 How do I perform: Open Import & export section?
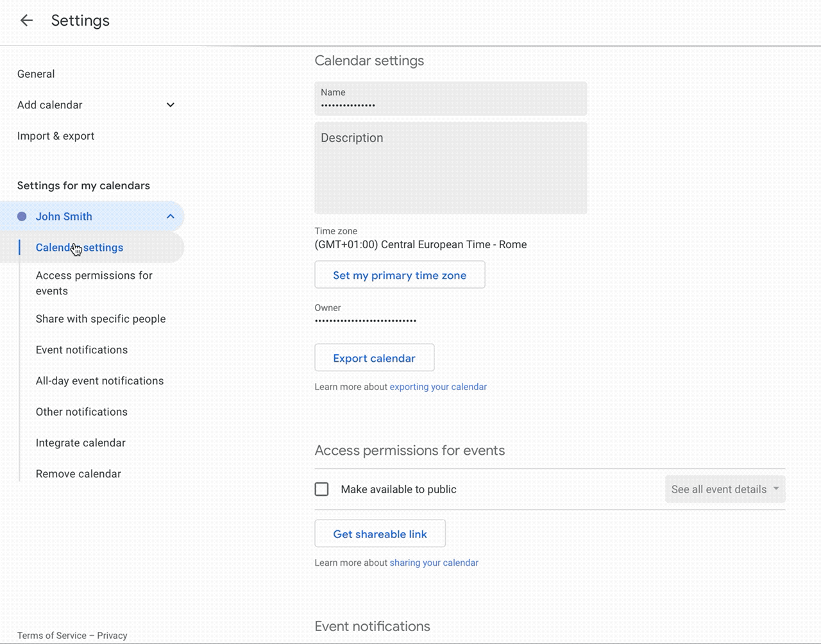[x=56, y=136]
